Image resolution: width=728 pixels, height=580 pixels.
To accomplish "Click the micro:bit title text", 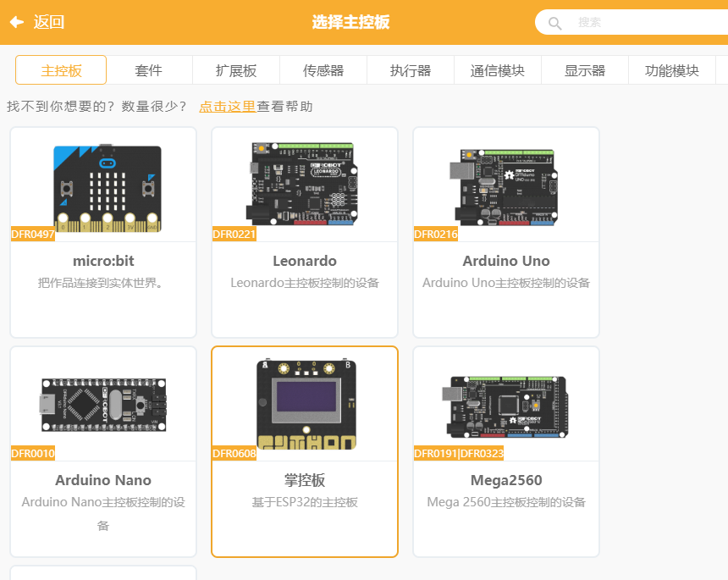I will (103, 261).
